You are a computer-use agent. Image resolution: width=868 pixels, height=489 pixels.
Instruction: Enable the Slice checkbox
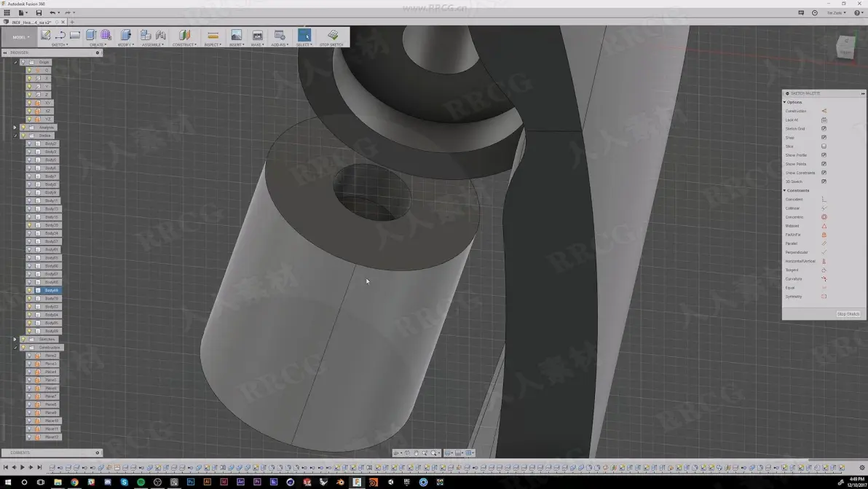click(x=824, y=146)
